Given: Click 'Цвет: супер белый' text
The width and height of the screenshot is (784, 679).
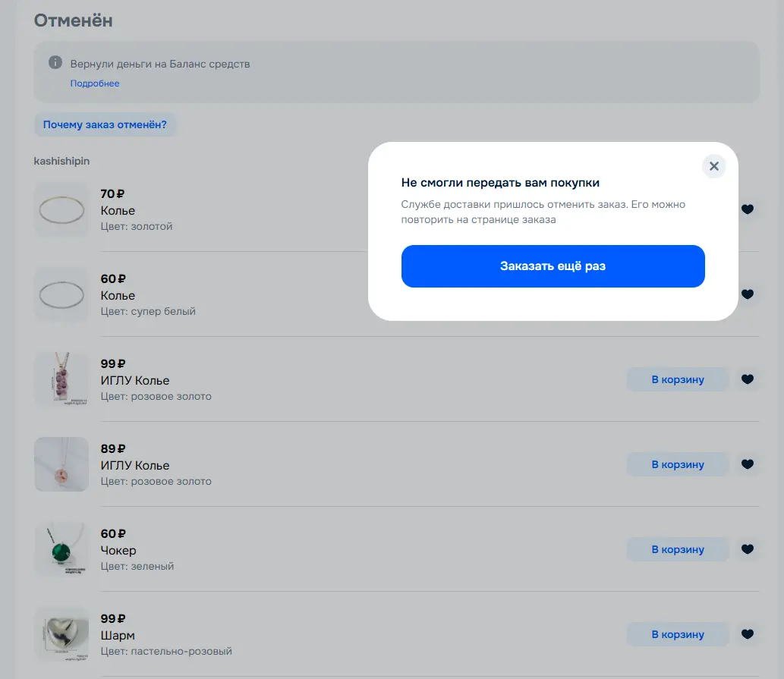Looking at the screenshot, I should point(148,311).
